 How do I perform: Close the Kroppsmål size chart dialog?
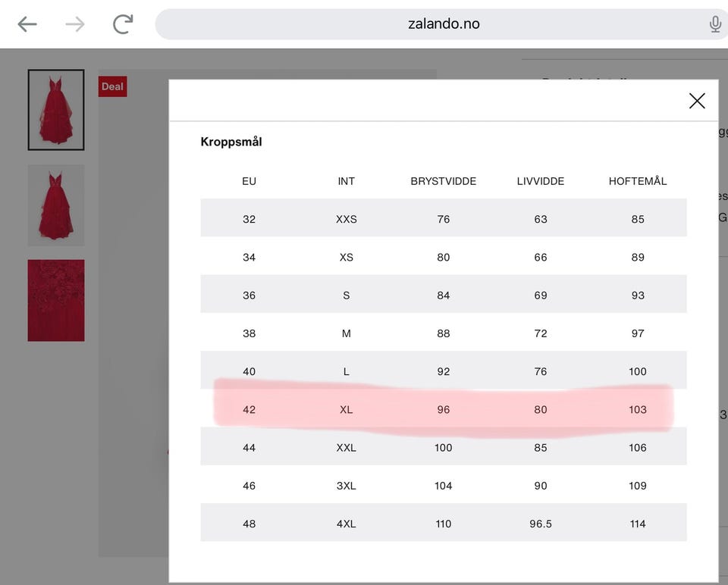click(697, 101)
